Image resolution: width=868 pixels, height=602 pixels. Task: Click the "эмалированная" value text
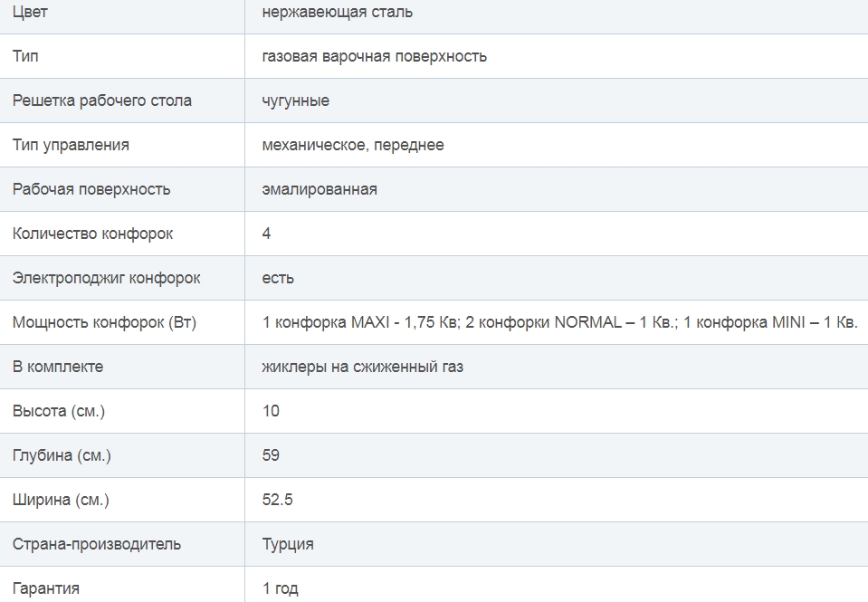coord(320,189)
